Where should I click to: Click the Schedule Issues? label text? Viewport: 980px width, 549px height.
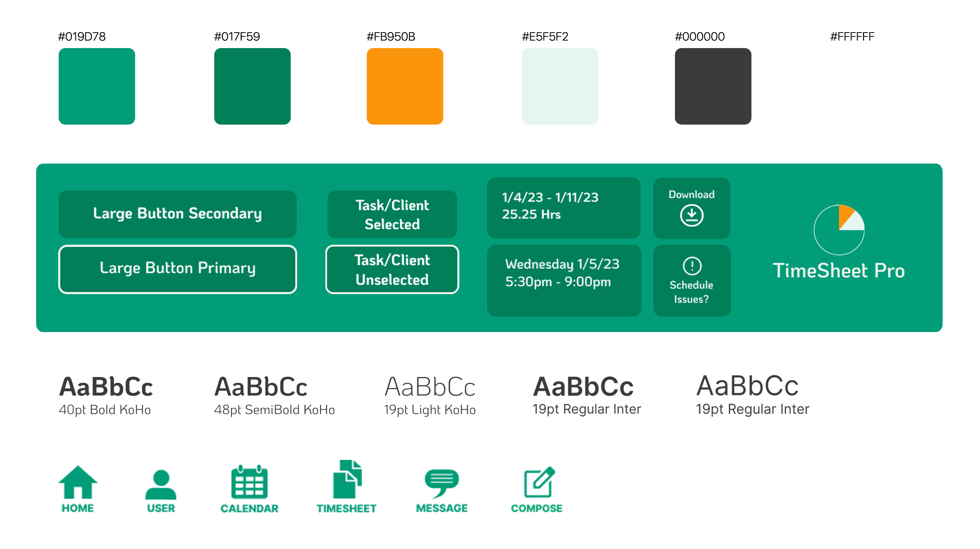pyautogui.click(x=692, y=292)
